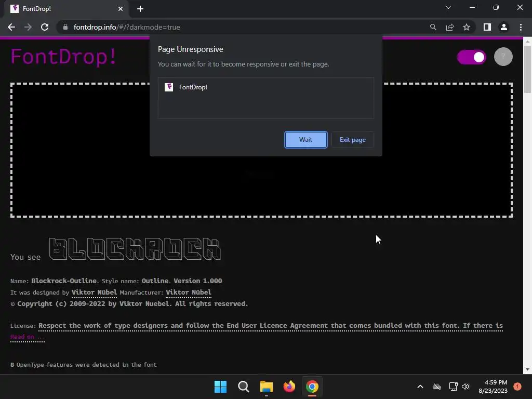Open Windows taskbar search
Viewport: 532px width, 399px height.
click(244, 387)
